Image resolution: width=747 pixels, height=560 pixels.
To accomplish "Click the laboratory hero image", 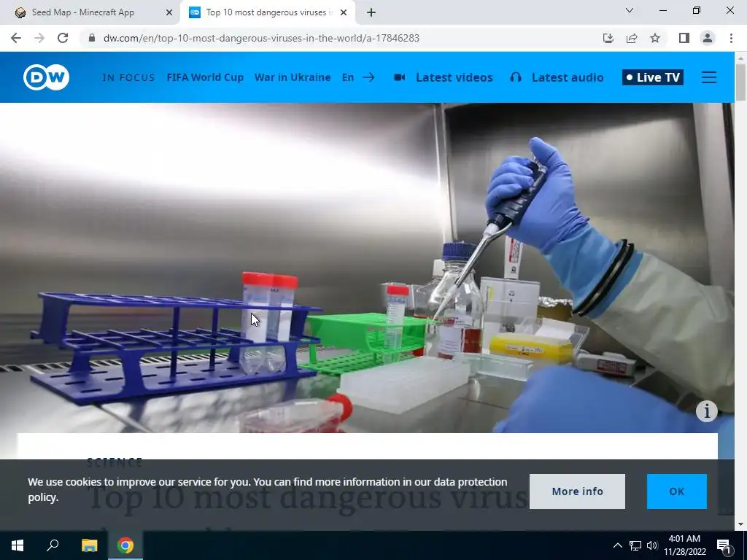I will [367, 268].
